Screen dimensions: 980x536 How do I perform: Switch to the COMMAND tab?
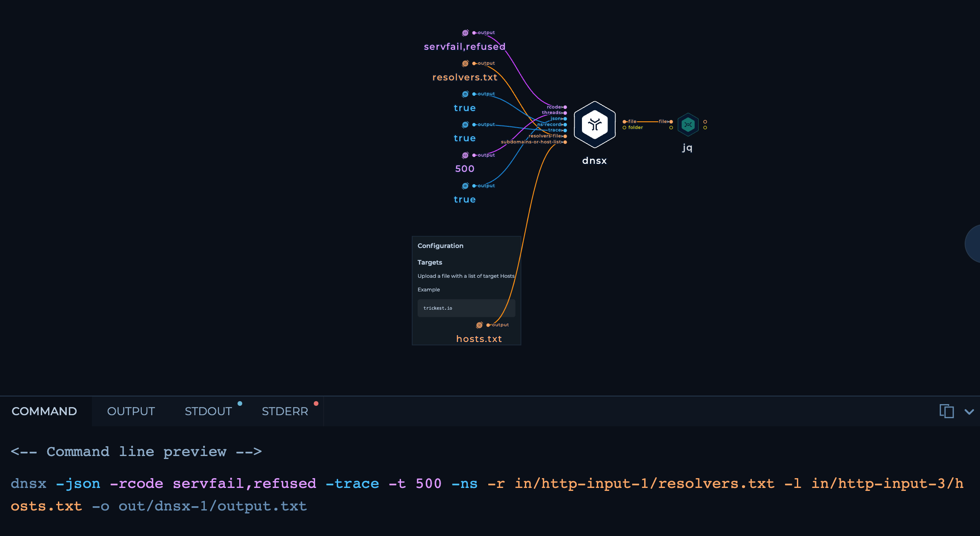(x=44, y=411)
